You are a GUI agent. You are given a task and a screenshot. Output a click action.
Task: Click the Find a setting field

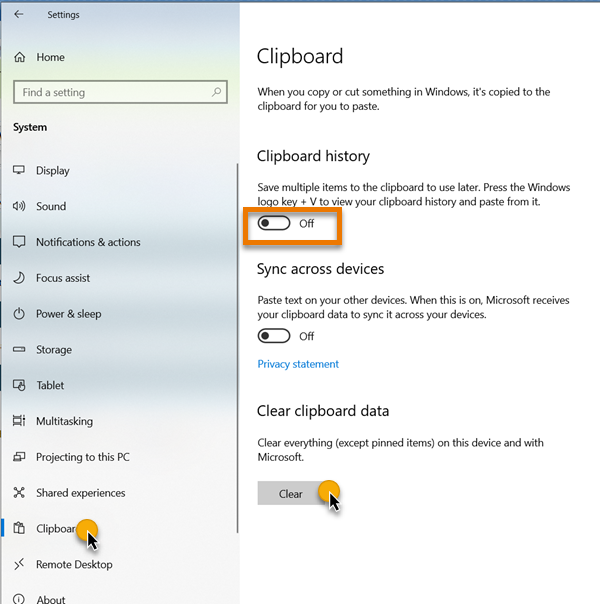point(120,92)
